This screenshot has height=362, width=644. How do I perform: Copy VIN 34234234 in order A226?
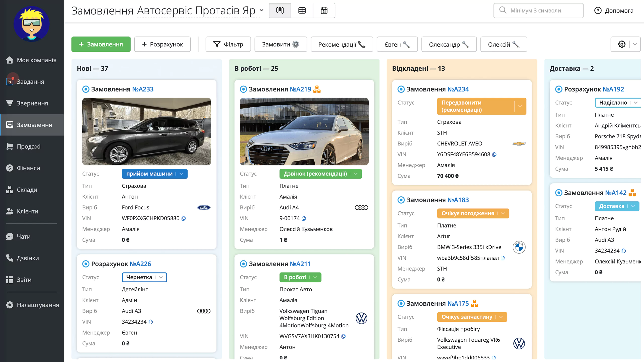pos(151,322)
